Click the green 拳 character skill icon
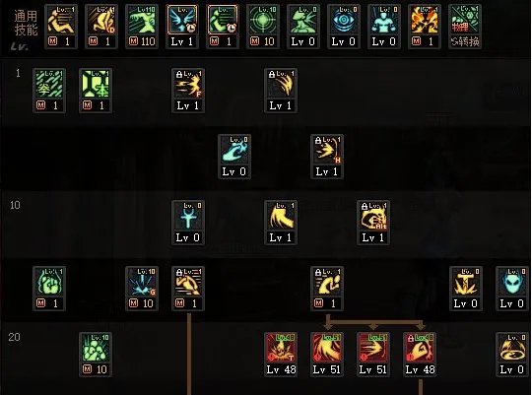 click(49, 84)
